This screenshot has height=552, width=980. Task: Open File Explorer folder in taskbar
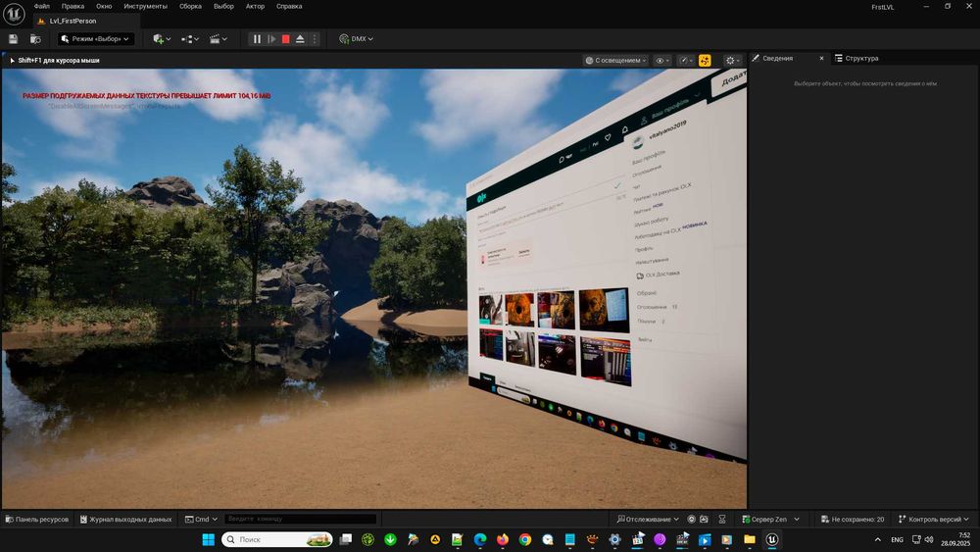(750, 539)
